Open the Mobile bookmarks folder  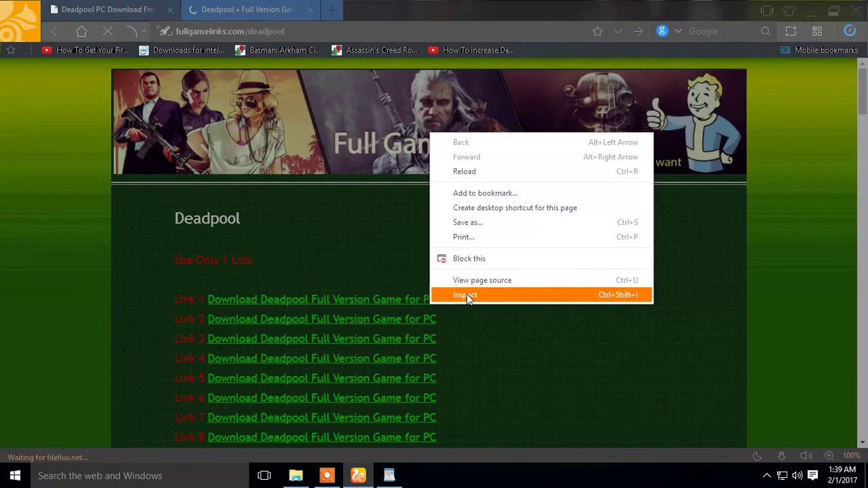click(819, 50)
